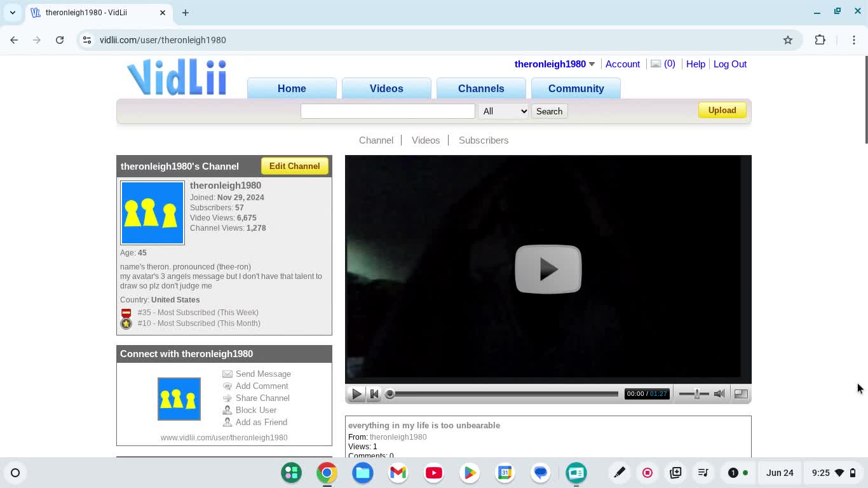Open the Chrome tab search chevron
Image resolution: width=868 pixels, height=488 pixels.
pos(13,12)
